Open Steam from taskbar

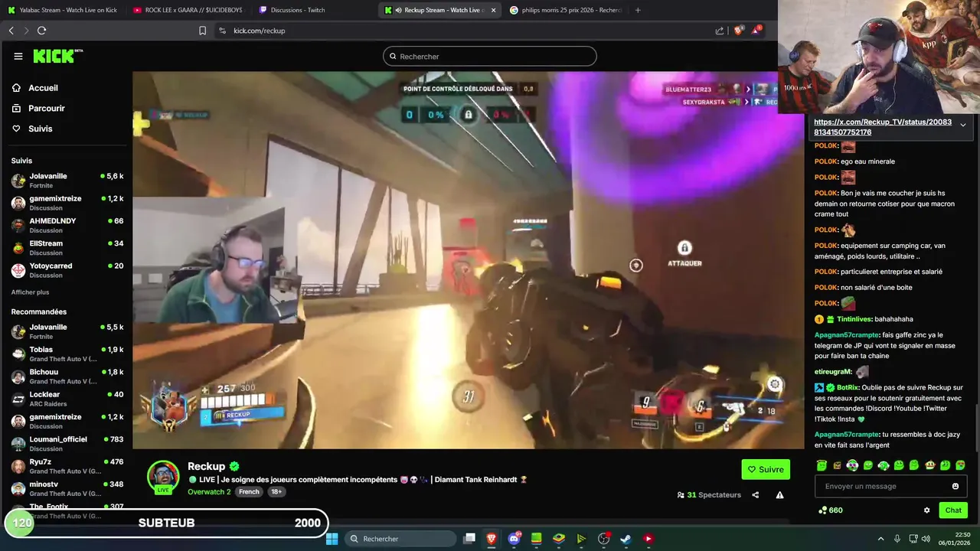(626, 539)
